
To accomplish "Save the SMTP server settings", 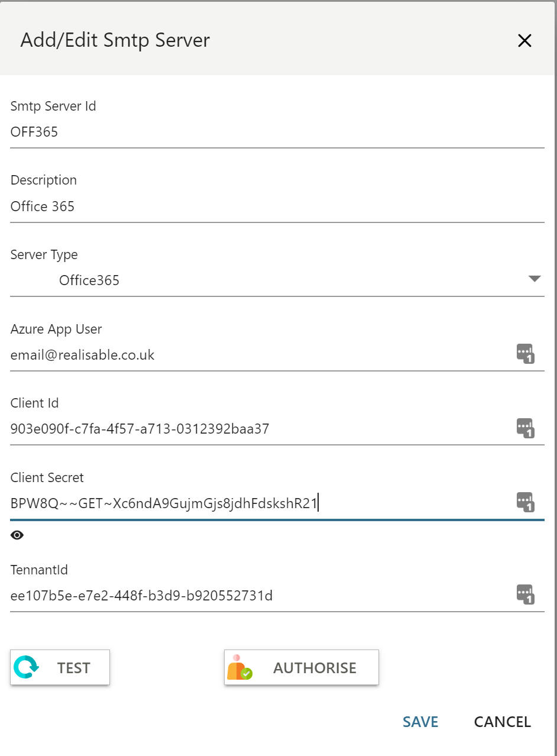I will coord(420,722).
